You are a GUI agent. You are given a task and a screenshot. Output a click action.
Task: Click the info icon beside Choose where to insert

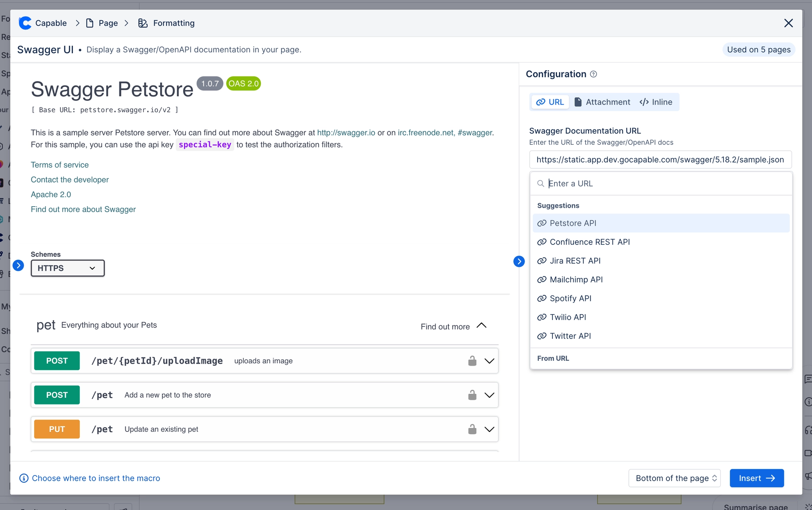[24, 478]
